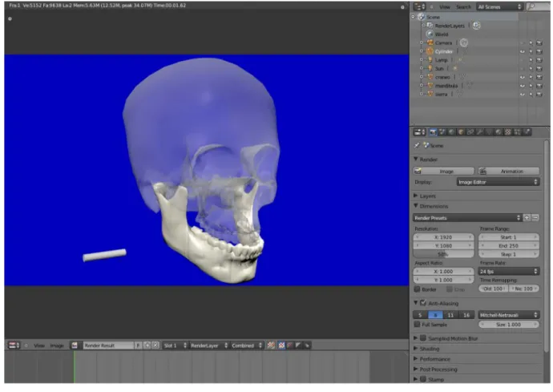Screen dimensions: 553x392
Task: Click the Animation render button
Action: pyautogui.click(x=509, y=171)
